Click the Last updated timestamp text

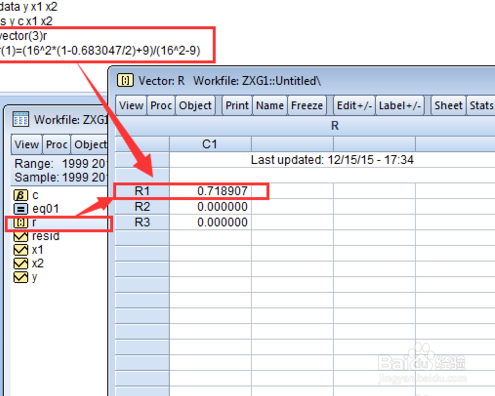coord(332,160)
